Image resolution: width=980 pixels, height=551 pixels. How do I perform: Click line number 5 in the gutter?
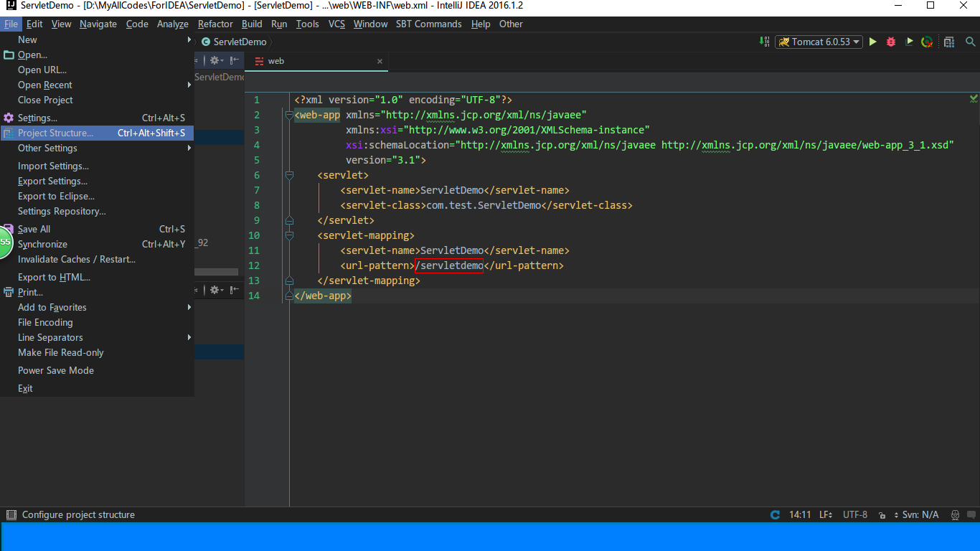257,160
